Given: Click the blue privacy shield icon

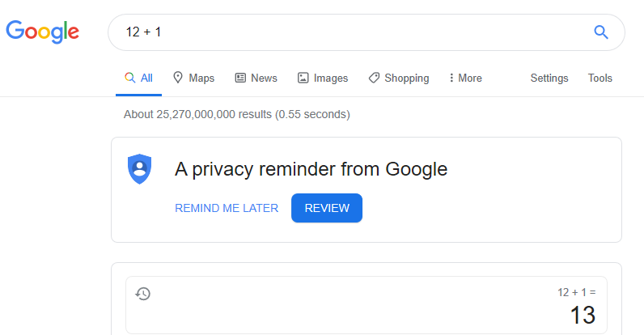Looking at the screenshot, I should tap(140, 169).
